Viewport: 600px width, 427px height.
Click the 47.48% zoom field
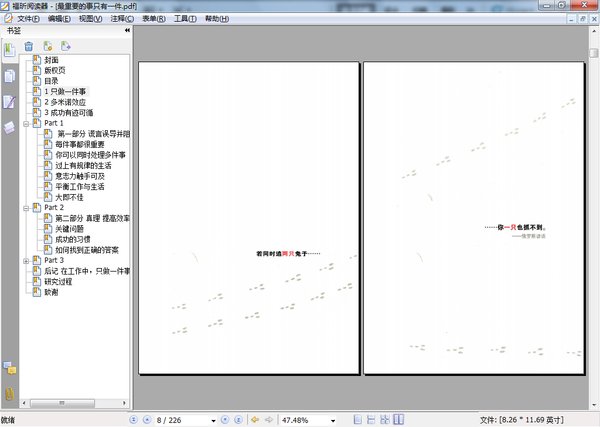(x=304, y=420)
